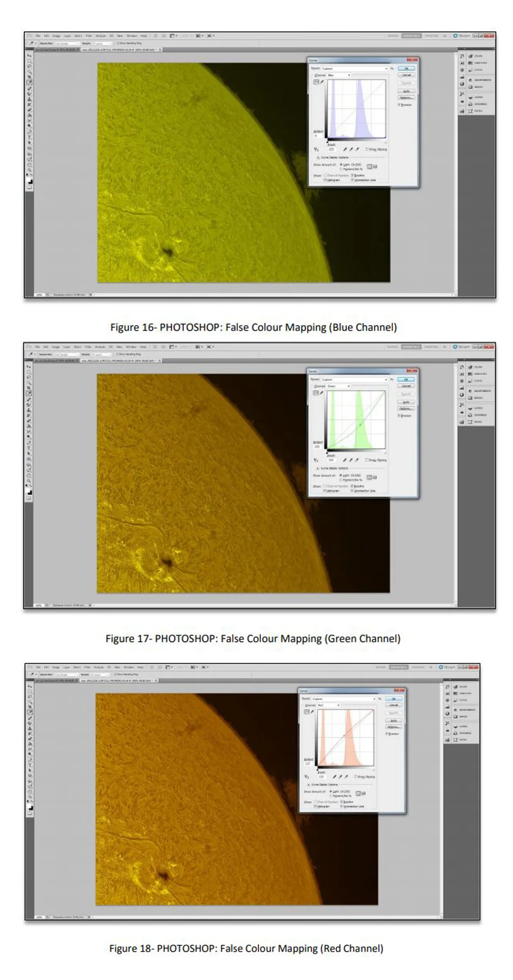Switch to simple grid icon in Green dialog

pos(369,477)
